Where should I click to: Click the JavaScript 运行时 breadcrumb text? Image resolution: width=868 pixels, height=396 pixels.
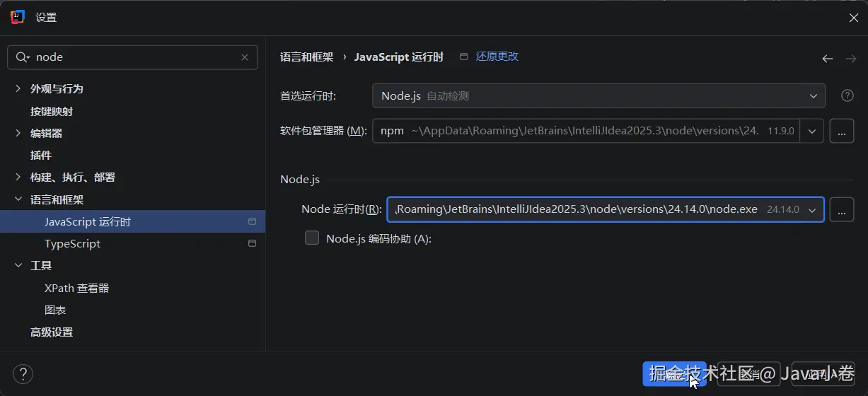pos(399,57)
